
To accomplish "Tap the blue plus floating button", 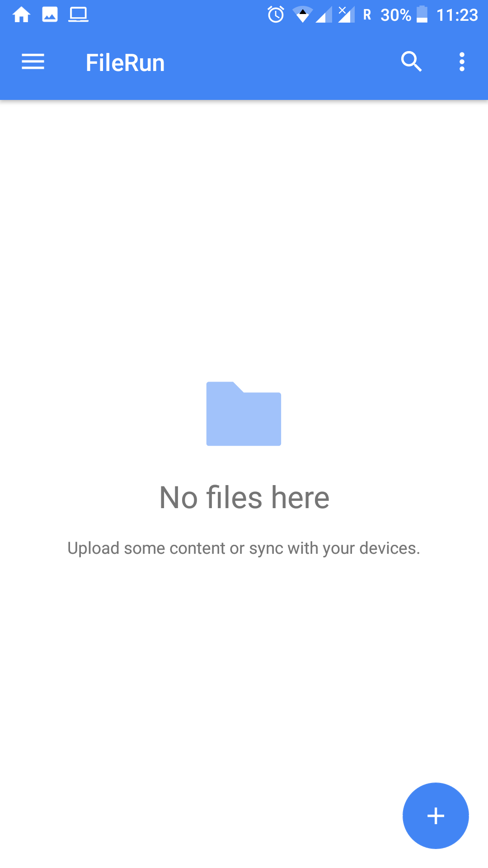I will point(436,816).
